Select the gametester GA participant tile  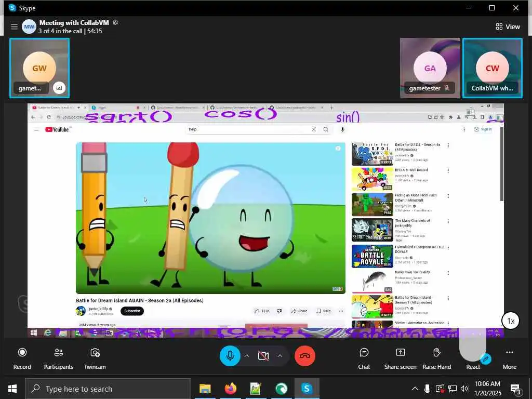coord(430,68)
